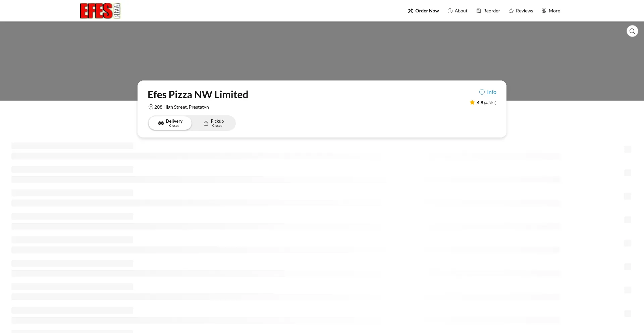Click the Reorder receipt icon
The width and height of the screenshot is (644, 333).
coord(479,11)
